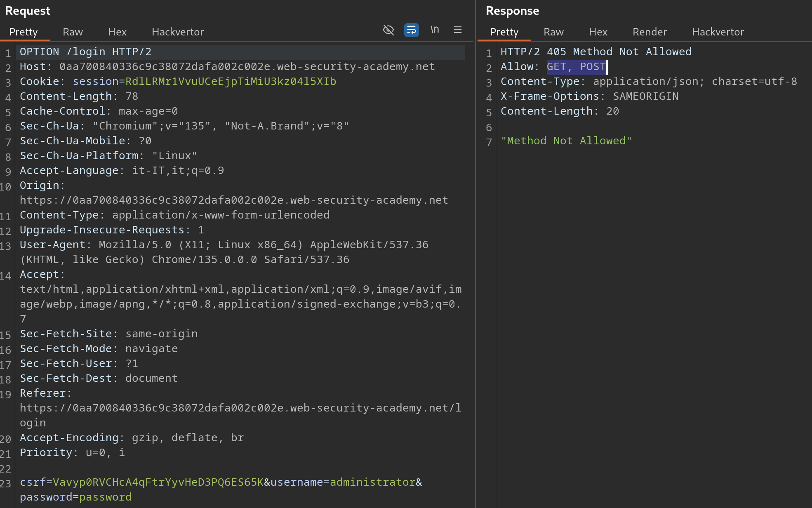Click the highlighted GET, POST Allow value
This screenshot has height=508, width=812.
[576, 67]
